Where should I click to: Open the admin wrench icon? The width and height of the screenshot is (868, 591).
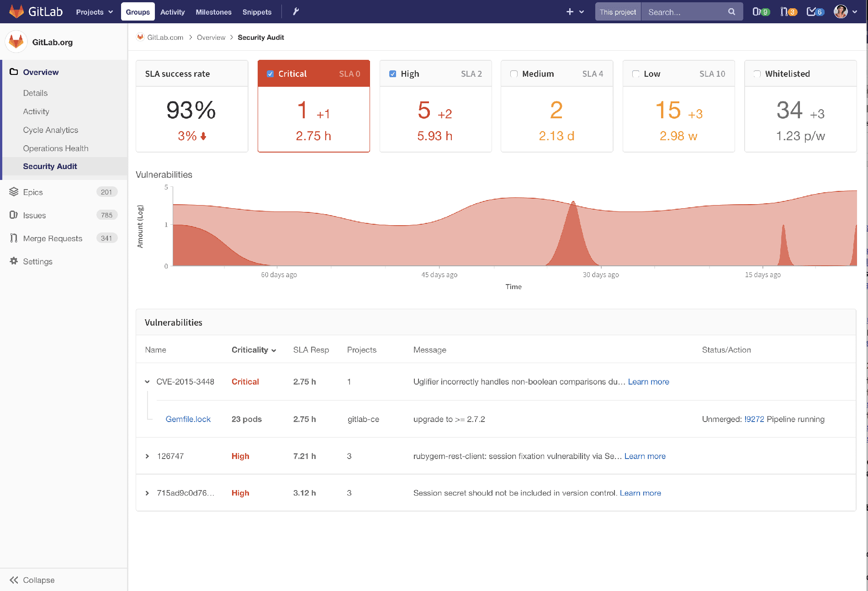click(296, 11)
